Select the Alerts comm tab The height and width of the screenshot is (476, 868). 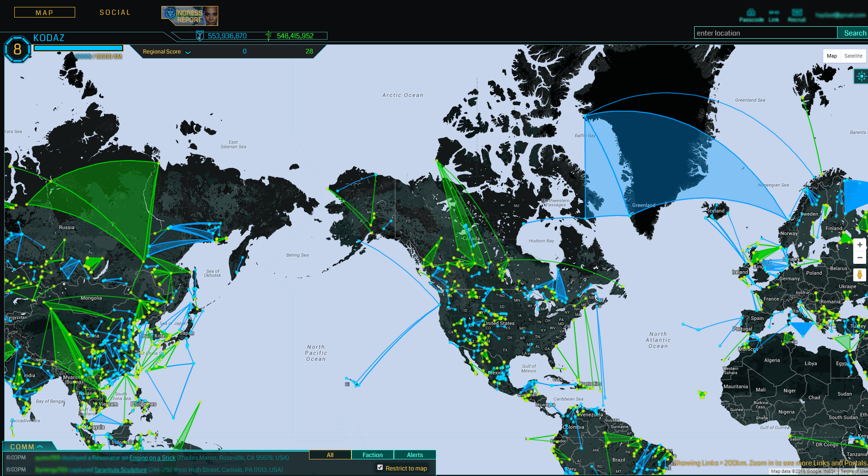pyautogui.click(x=415, y=455)
